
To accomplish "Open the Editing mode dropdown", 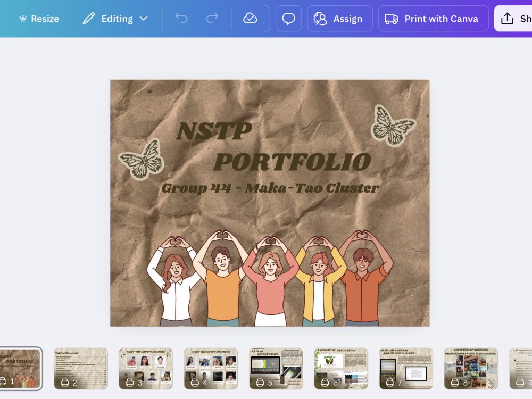I will click(x=115, y=19).
